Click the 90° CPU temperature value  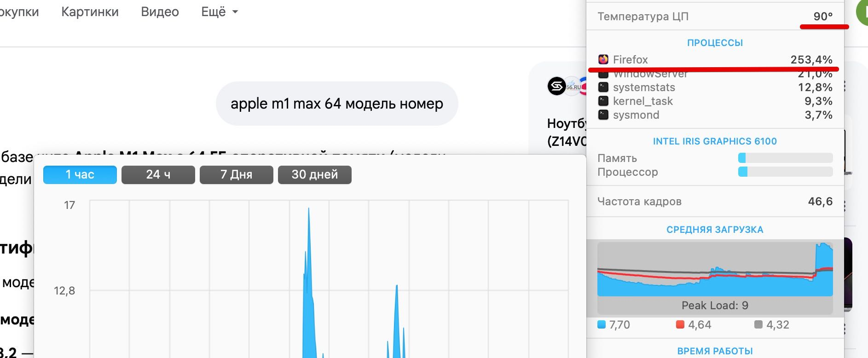point(823,17)
